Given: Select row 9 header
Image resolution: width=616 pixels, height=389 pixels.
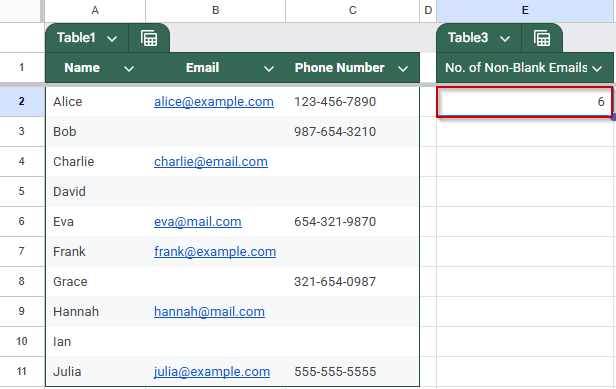Looking at the screenshot, I should coord(22,311).
